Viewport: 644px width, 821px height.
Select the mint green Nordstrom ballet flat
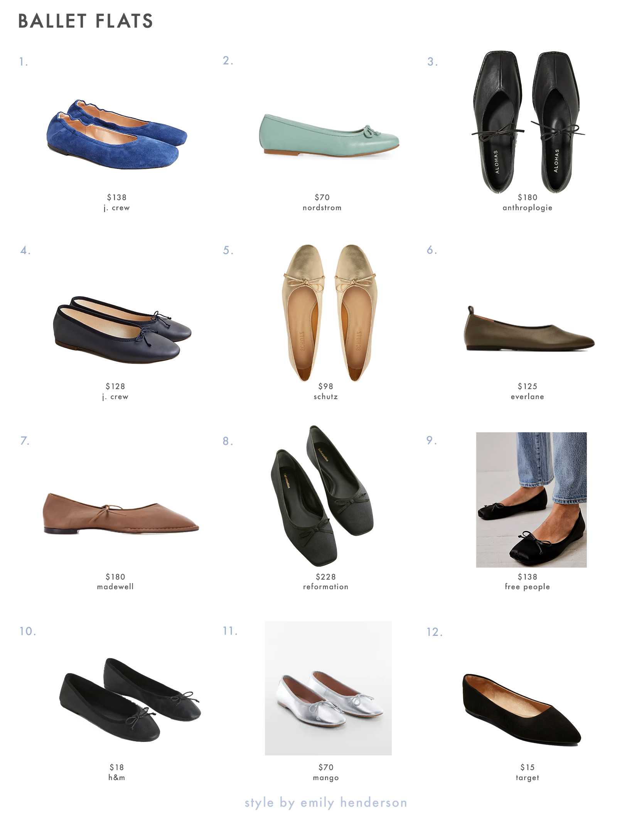pos(329,135)
